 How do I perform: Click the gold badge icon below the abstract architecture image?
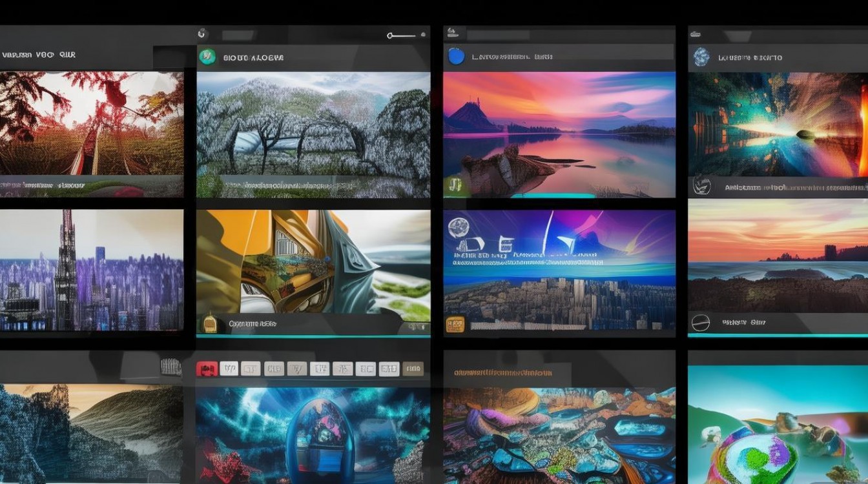coord(210,323)
